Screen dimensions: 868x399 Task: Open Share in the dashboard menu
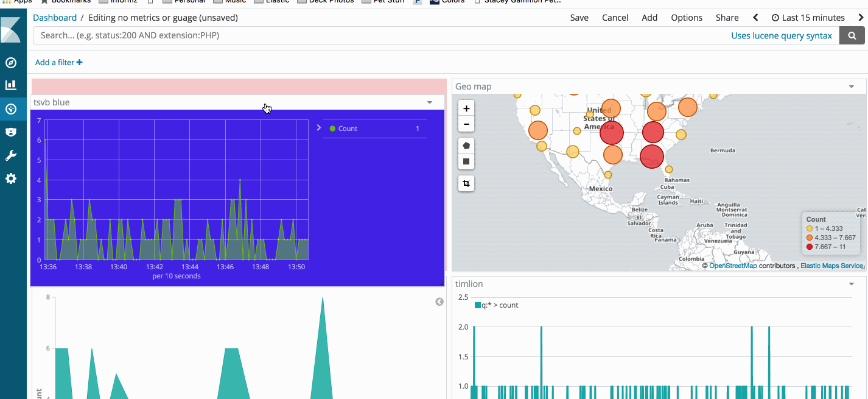[x=727, y=18]
